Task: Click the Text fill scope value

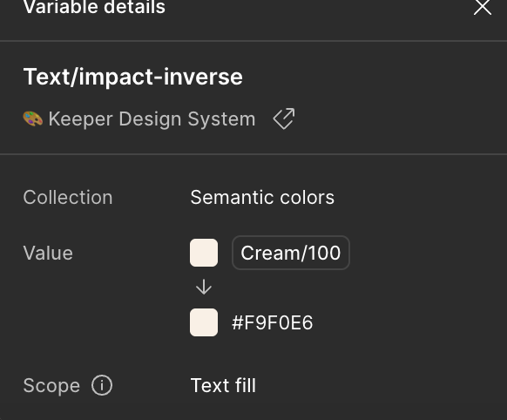Action: 223,385
